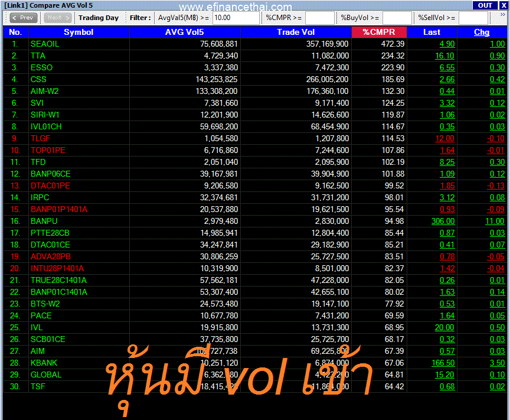Sort by the red %CMPR column header

(x=379, y=32)
